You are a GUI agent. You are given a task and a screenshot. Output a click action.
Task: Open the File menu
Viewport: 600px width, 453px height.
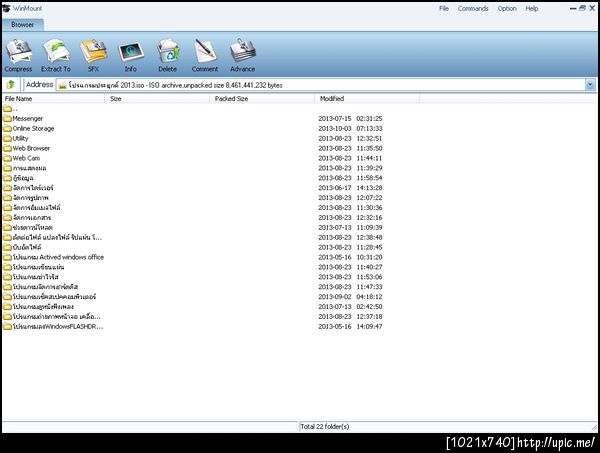click(x=444, y=8)
